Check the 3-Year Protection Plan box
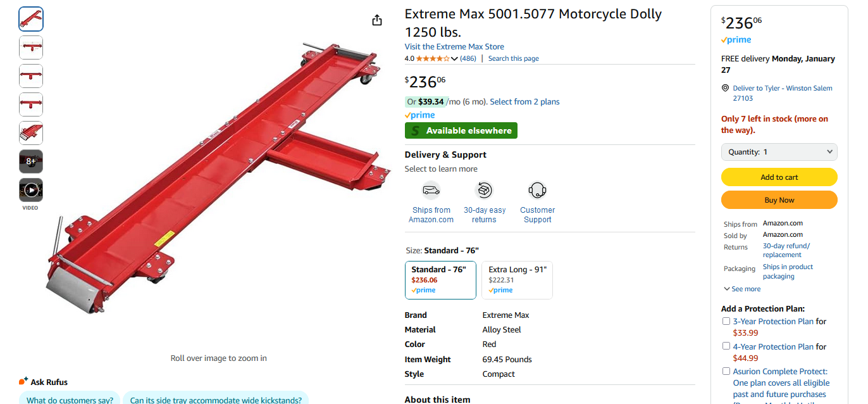The height and width of the screenshot is (404, 868). (x=726, y=321)
